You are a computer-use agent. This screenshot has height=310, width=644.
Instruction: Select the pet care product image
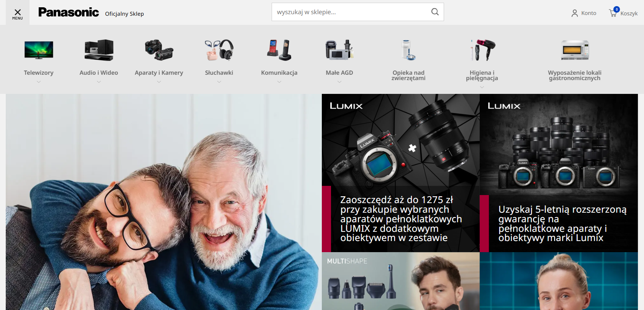click(x=408, y=50)
